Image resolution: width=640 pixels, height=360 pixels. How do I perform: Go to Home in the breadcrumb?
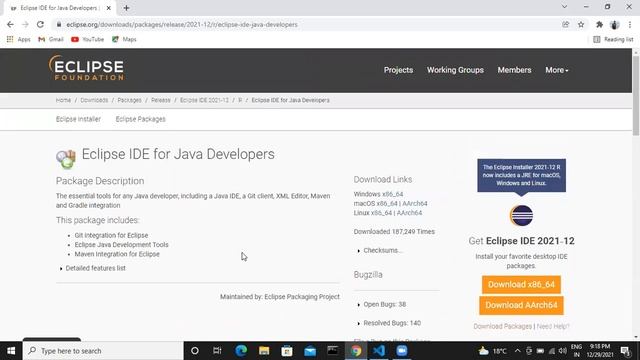(63, 100)
